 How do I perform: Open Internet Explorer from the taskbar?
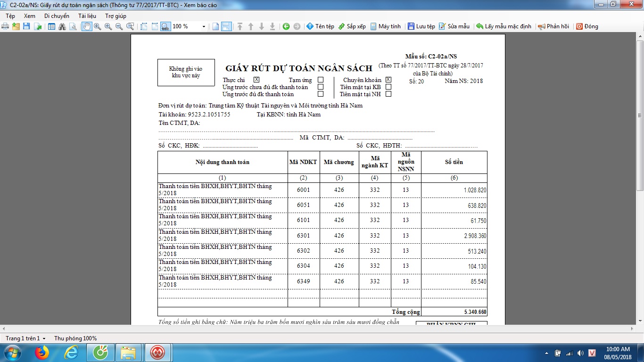(x=71, y=353)
